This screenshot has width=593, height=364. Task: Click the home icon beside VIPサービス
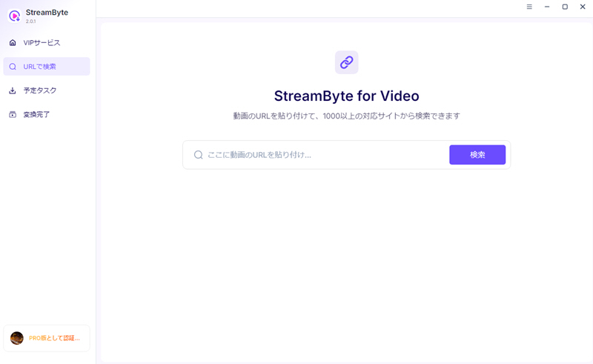coord(13,43)
